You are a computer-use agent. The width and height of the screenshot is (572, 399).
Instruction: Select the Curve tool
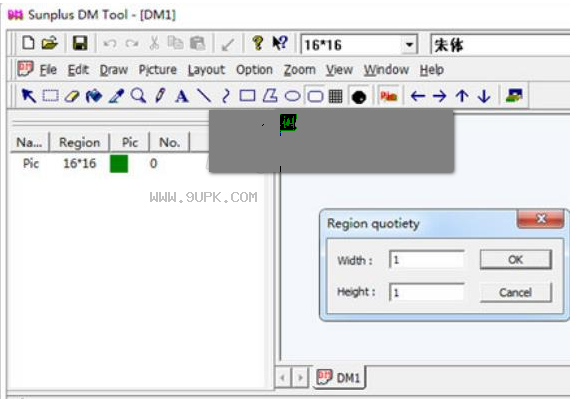(x=226, y=96)
